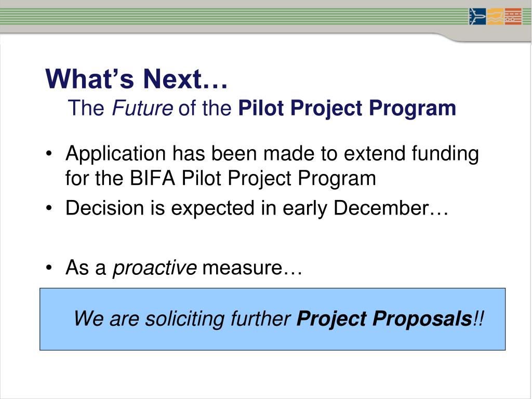Select the bullet before 'As a proactive measure'

[49, 268]
